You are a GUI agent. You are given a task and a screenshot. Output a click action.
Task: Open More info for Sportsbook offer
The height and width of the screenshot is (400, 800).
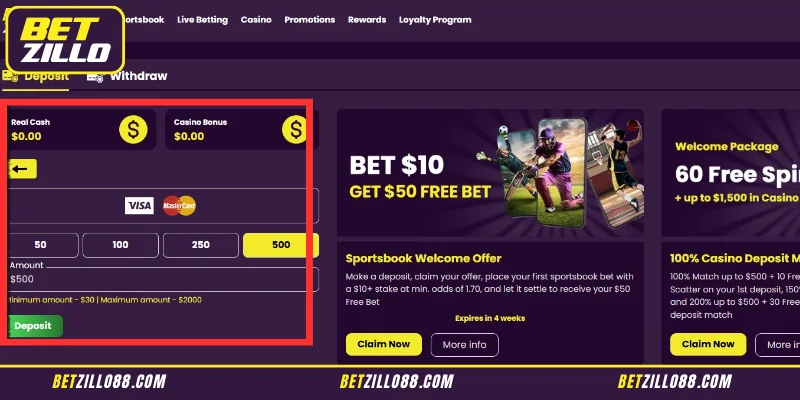464,345
